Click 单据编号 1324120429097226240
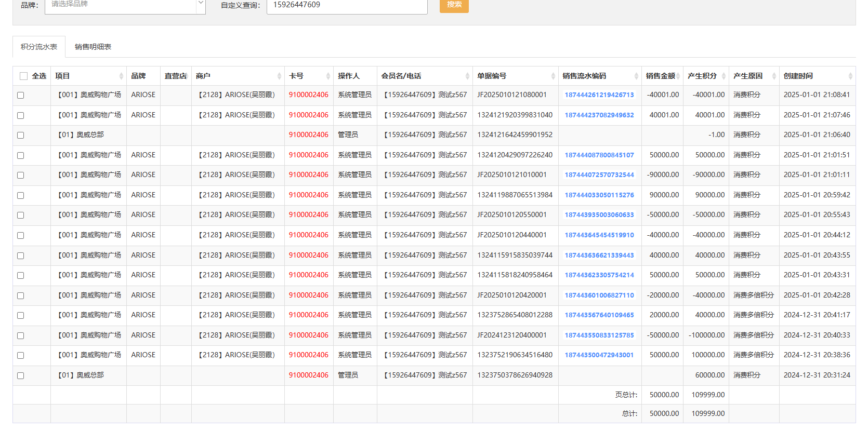Viewport: 868px width, 431px height. tap(515, 155)
